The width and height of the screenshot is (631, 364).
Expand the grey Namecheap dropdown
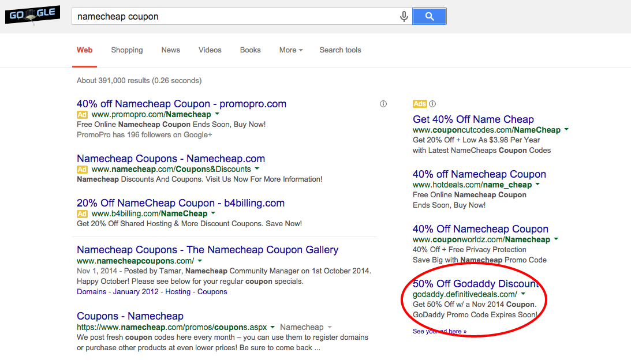pos(306,327)
